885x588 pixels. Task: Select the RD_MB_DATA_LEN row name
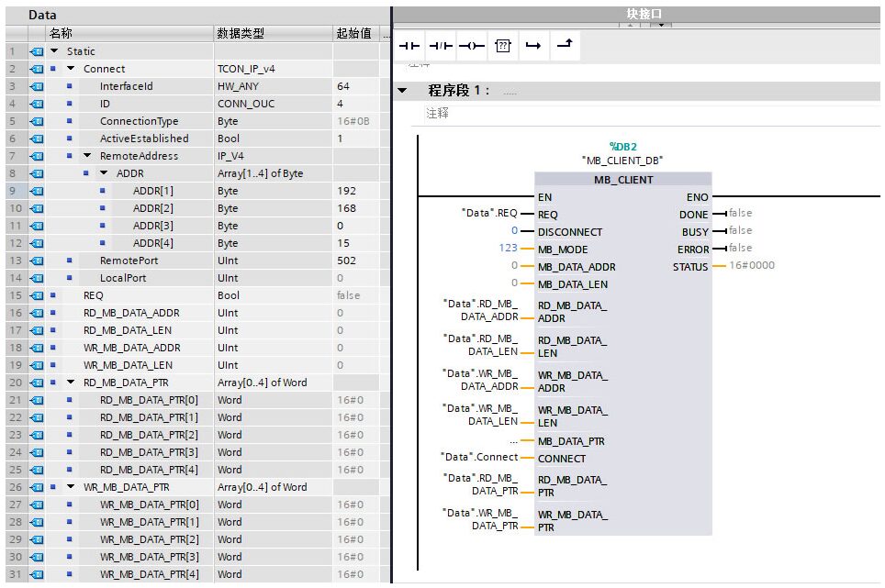128,330
